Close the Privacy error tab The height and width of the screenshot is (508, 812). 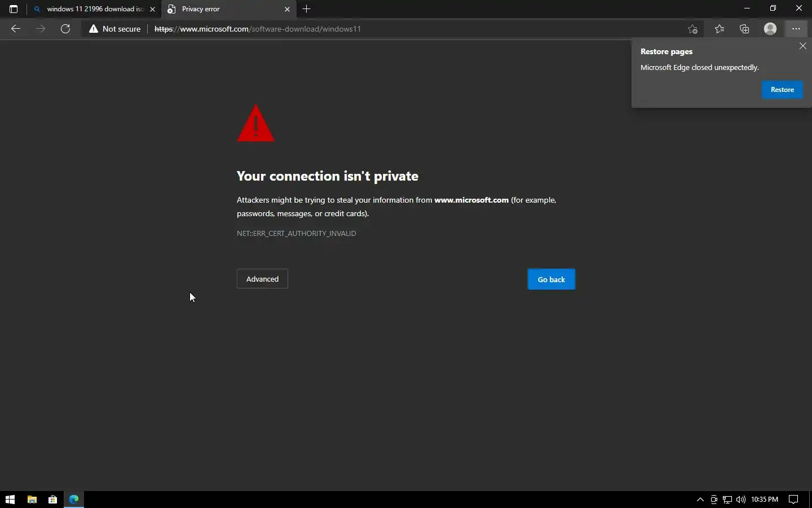287,9
